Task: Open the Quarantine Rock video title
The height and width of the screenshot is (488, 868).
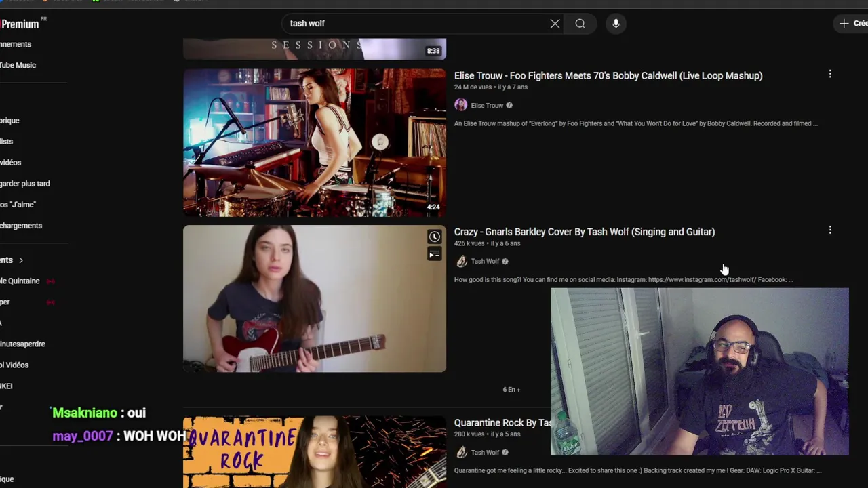Action: tap(502, 423)
